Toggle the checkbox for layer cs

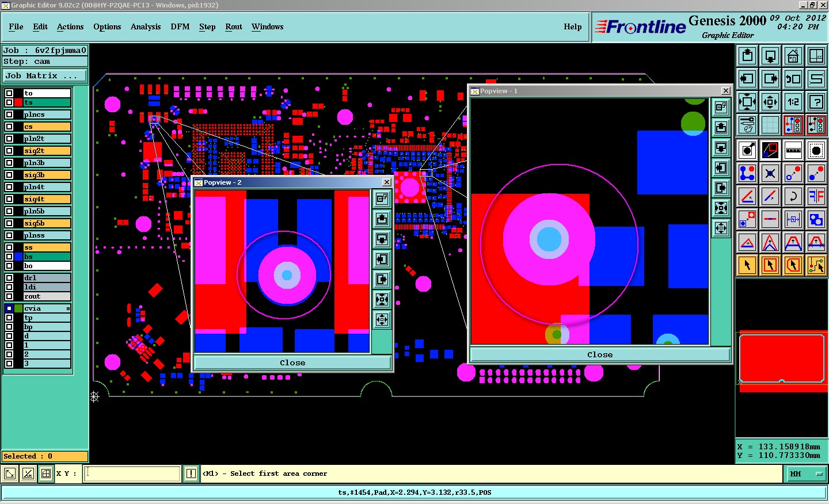pyautogui.click(x=9, y=127)
